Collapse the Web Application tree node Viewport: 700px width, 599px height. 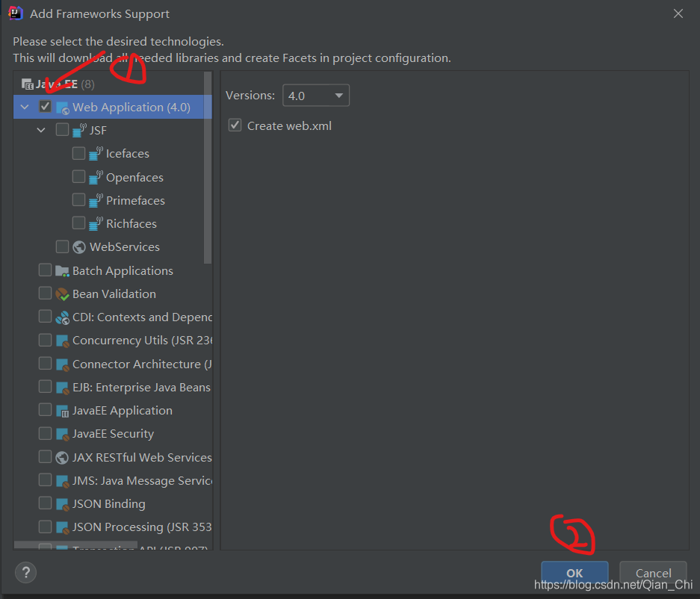coord(25,107)
